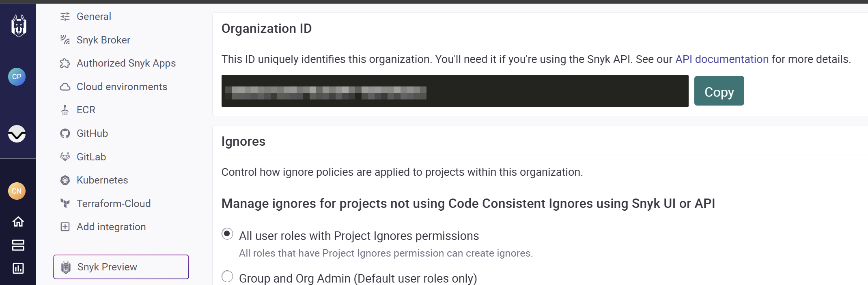Click the Snyk wolf logo in the sidebar
The height and width of the screenshot is (285, 868).
(17, 25)
